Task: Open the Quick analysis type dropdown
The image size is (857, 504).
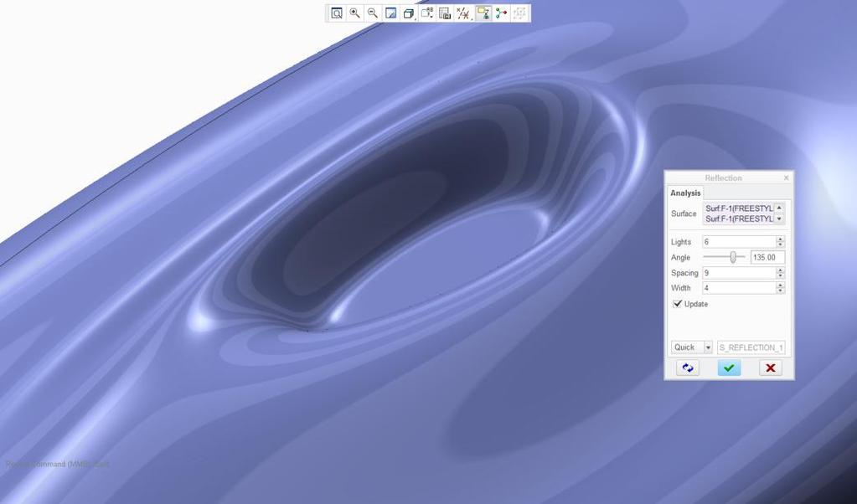Action: tap(692, 347)
